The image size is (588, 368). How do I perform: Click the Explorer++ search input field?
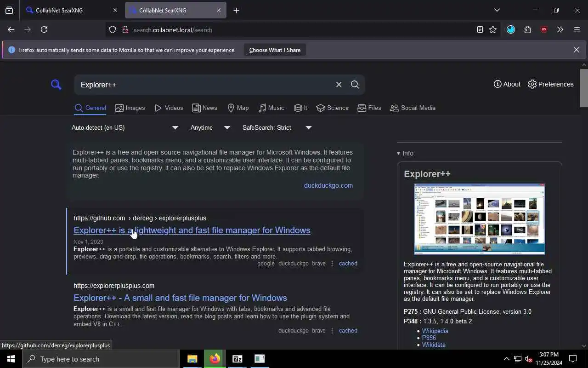coord(204,85)
